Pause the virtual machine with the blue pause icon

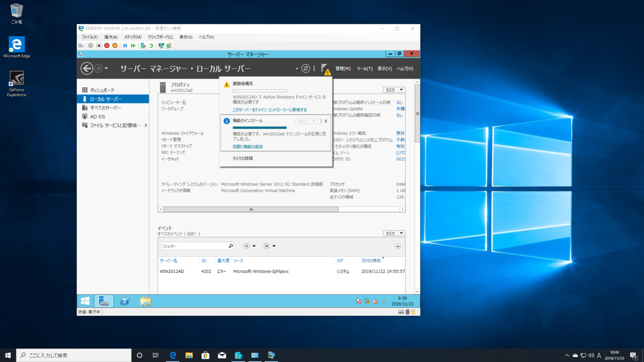[x=125, y=46]
